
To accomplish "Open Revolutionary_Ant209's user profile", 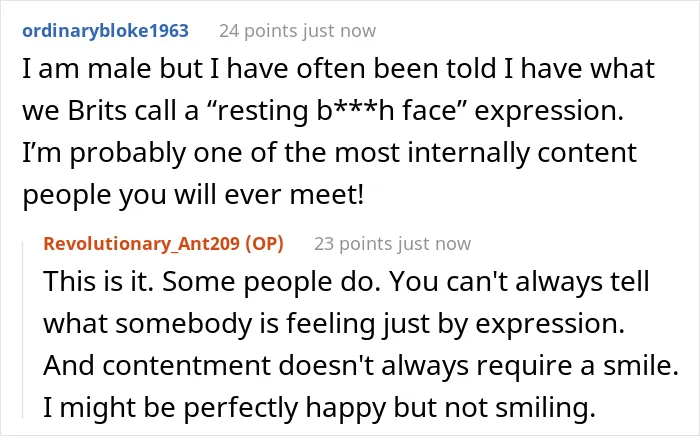I will click(x=142, y=244).
